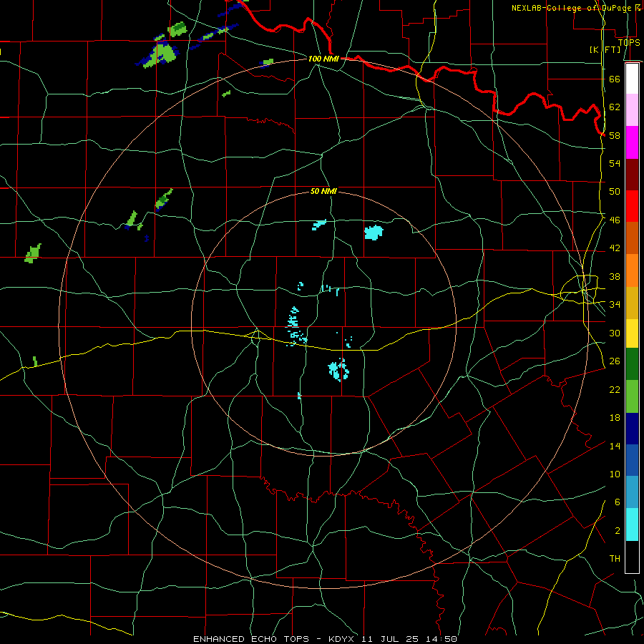Choose the bright red legend swatch

click(x=632, y=206)
